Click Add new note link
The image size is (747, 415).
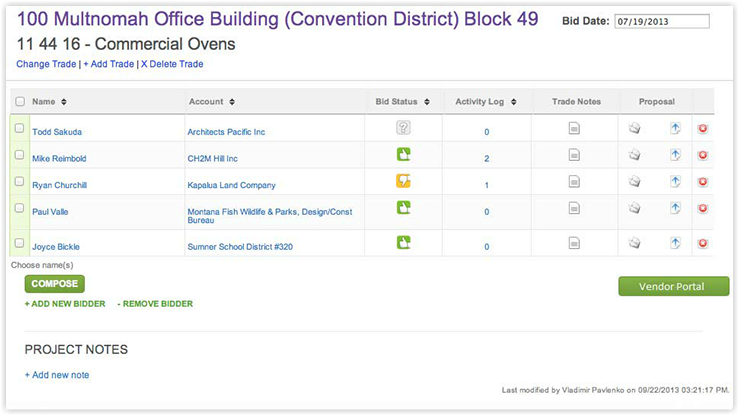click(57, 375)
